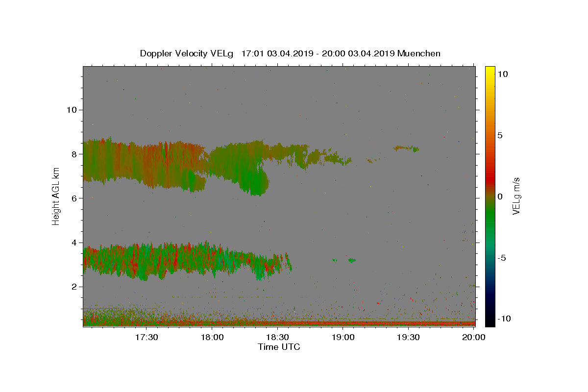Viewport: 588px width, 392px height.
Task: Click the height tick label 10
Action: [71, 110]
